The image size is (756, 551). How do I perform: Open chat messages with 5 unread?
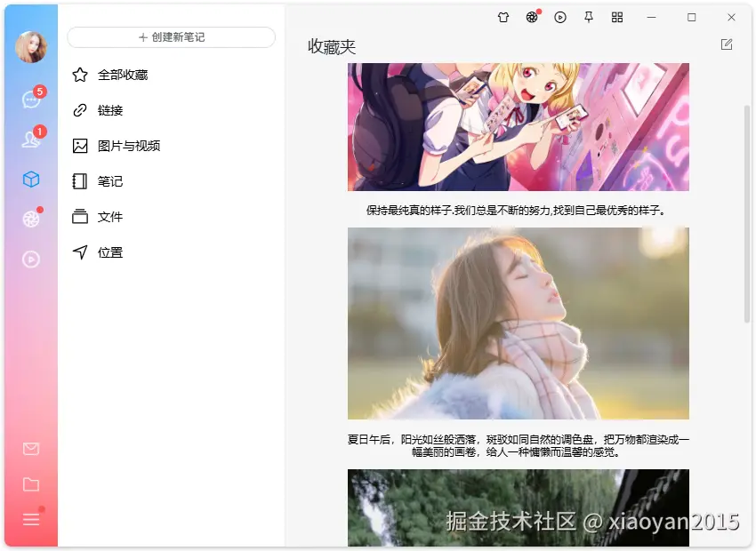point(32,99)
